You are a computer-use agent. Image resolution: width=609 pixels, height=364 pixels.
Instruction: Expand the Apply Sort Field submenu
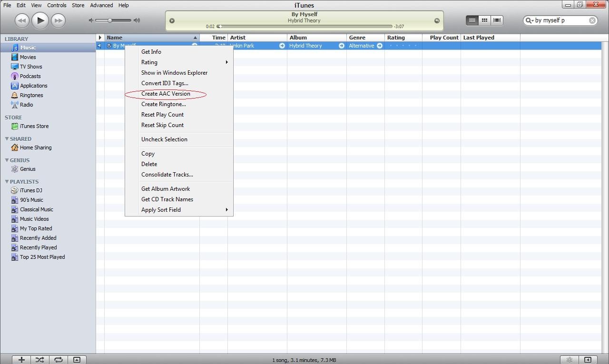(179, 210)
